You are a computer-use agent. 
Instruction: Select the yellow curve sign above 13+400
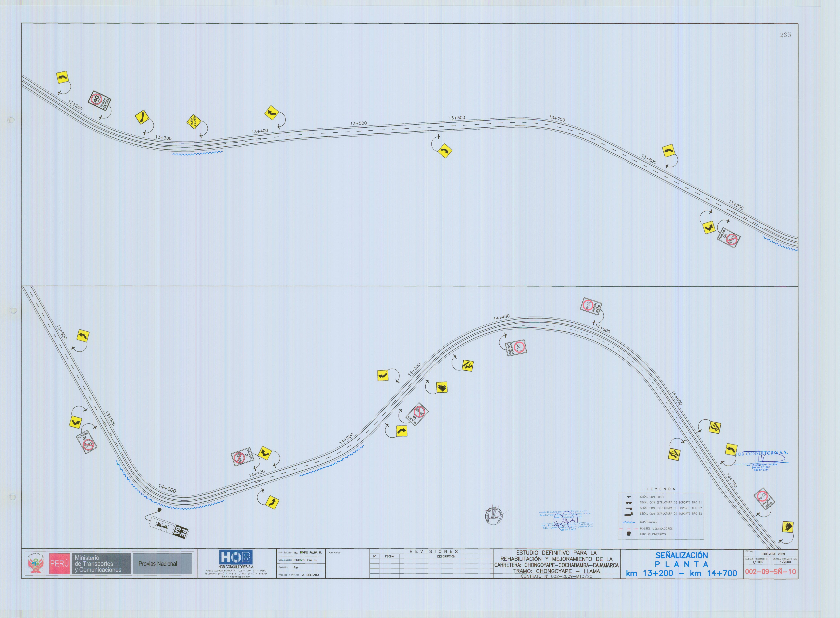point(272,113)
